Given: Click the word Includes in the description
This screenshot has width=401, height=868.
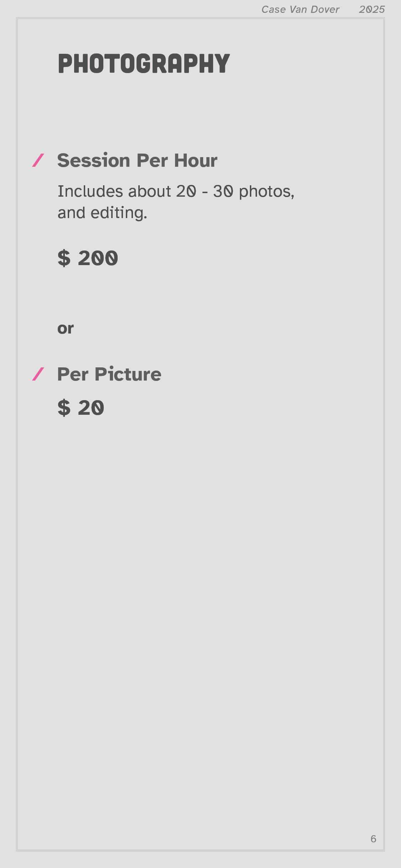Looking at the screenshot, I should coord(91,191).
